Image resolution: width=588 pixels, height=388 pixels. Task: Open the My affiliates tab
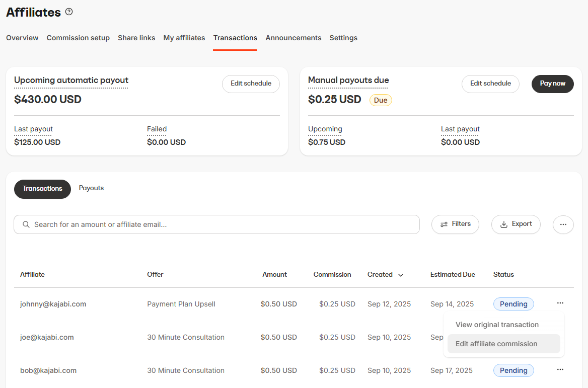(x=184, y=38)
